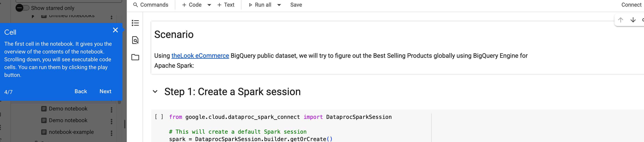Open options menu for Untitled notebooks
The image size is (644, 142).
coord(112,17)
